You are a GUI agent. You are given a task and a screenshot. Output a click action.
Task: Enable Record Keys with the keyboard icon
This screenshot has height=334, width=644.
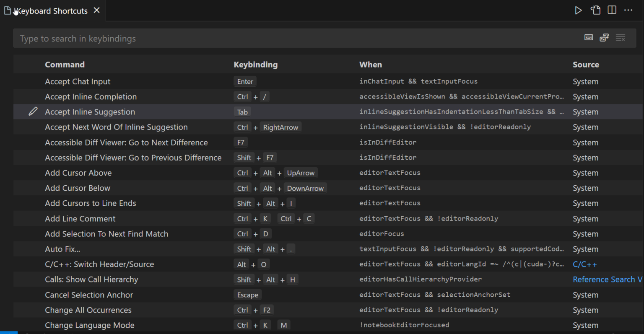(x=589, y=37)
